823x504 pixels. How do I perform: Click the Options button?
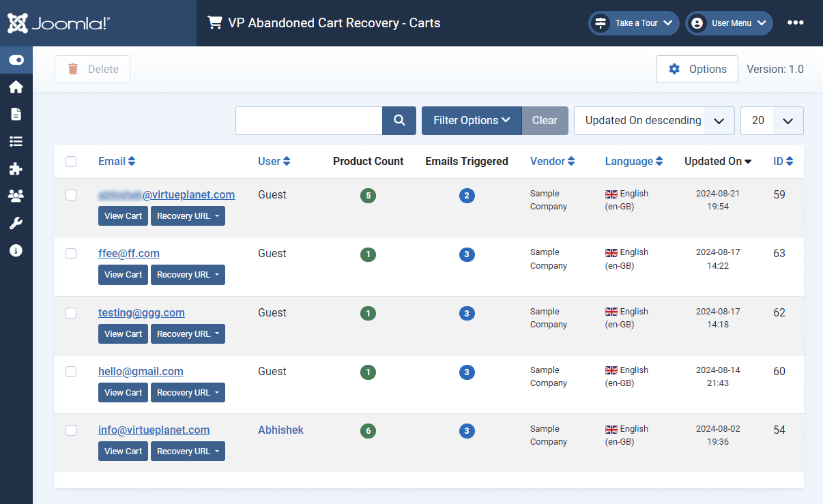[x=697, y=69]
